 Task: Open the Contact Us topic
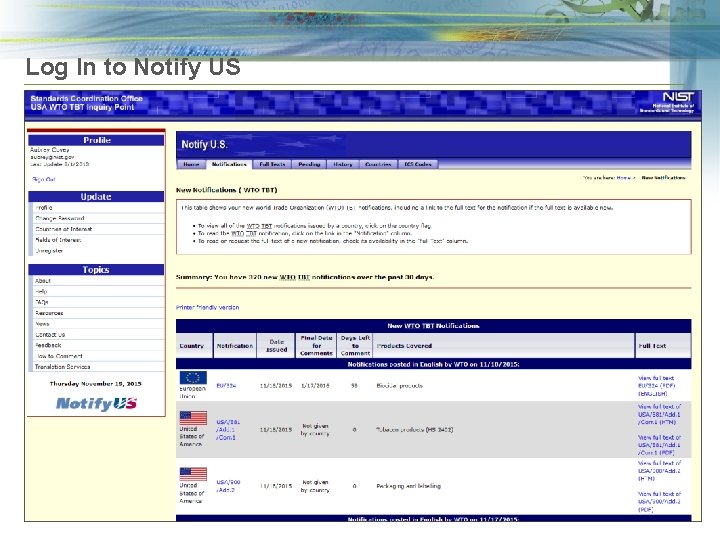pos(50,335)
